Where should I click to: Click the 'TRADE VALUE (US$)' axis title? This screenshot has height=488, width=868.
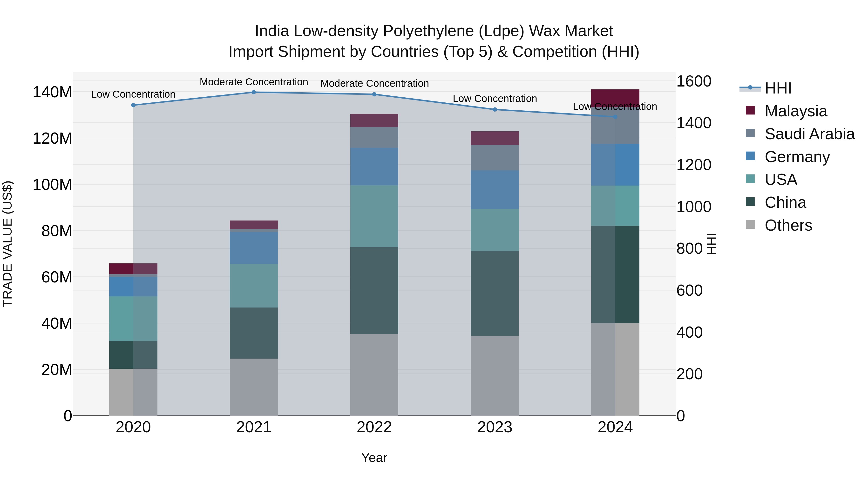pos(7,244)
